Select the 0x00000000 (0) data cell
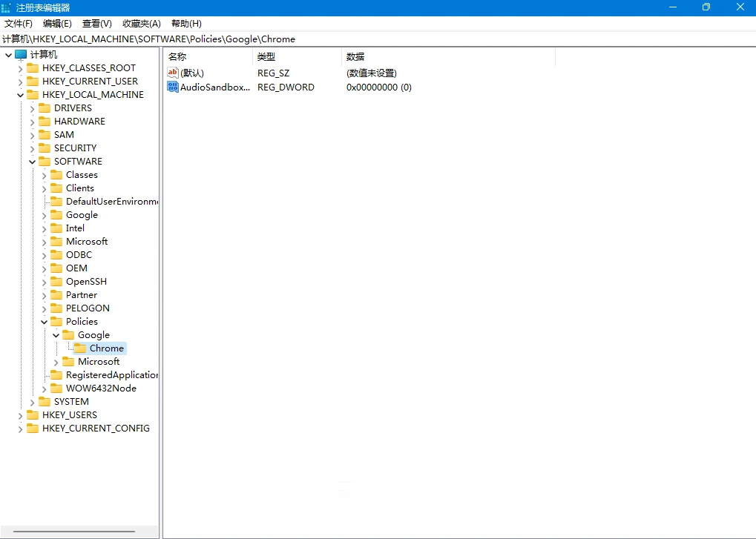This screenshot has width=756, height=539. coord(379,87)
